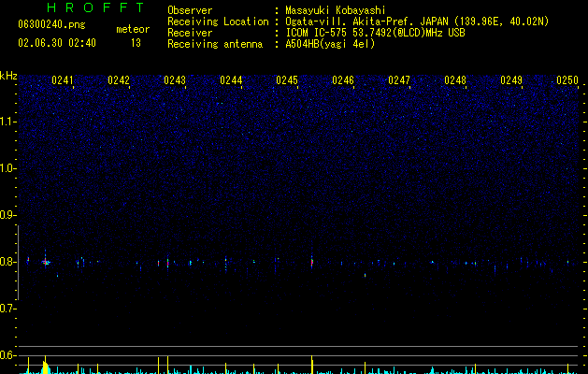
Task: Click the bright meteor echo just before 0241
Action: [46, 262]
